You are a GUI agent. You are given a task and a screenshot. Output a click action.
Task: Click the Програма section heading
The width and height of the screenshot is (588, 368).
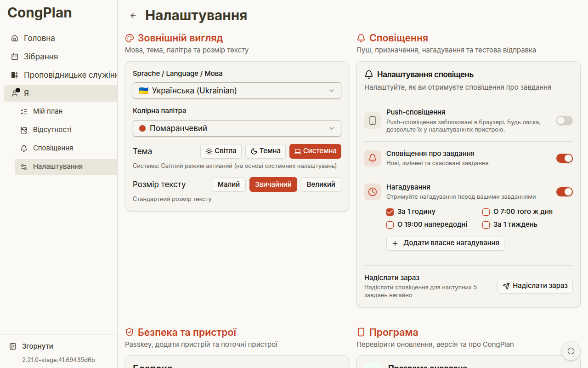tap(394, 333)
